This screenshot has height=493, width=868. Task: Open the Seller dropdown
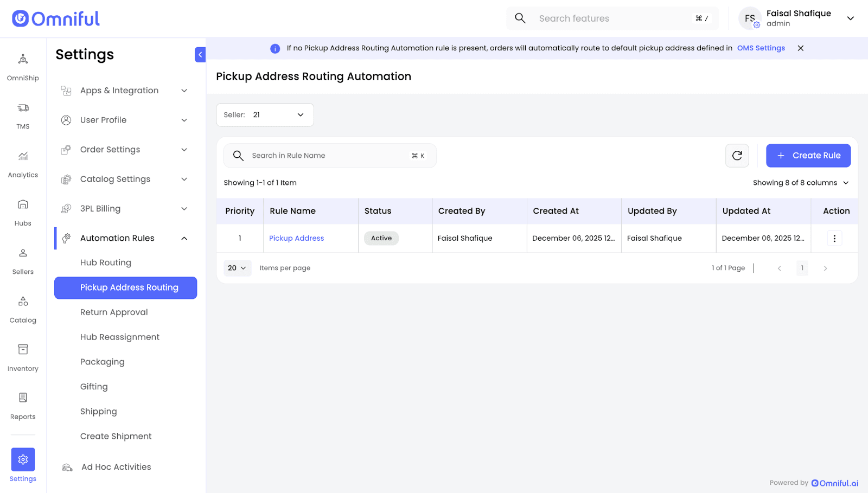coord(265,115)
